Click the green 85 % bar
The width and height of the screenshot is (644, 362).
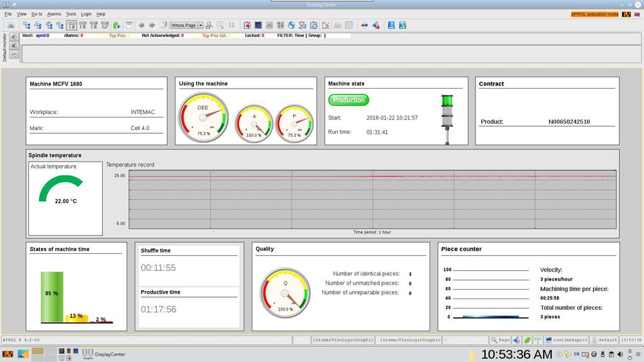point(52,297)
